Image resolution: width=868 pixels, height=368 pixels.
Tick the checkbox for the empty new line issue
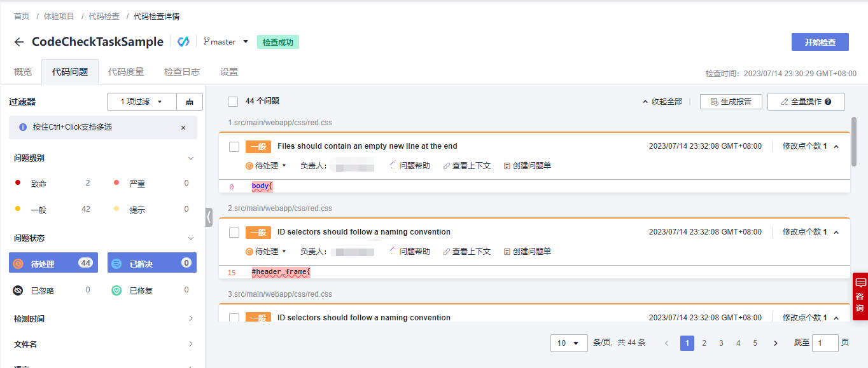[x=234, y=147]
